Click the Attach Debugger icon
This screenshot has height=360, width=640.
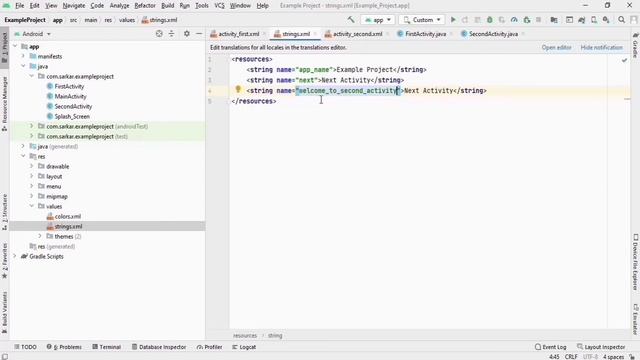527,20
